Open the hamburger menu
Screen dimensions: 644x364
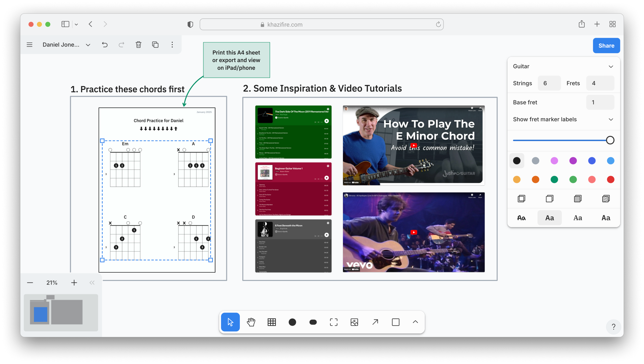click(x=29, y=44)
